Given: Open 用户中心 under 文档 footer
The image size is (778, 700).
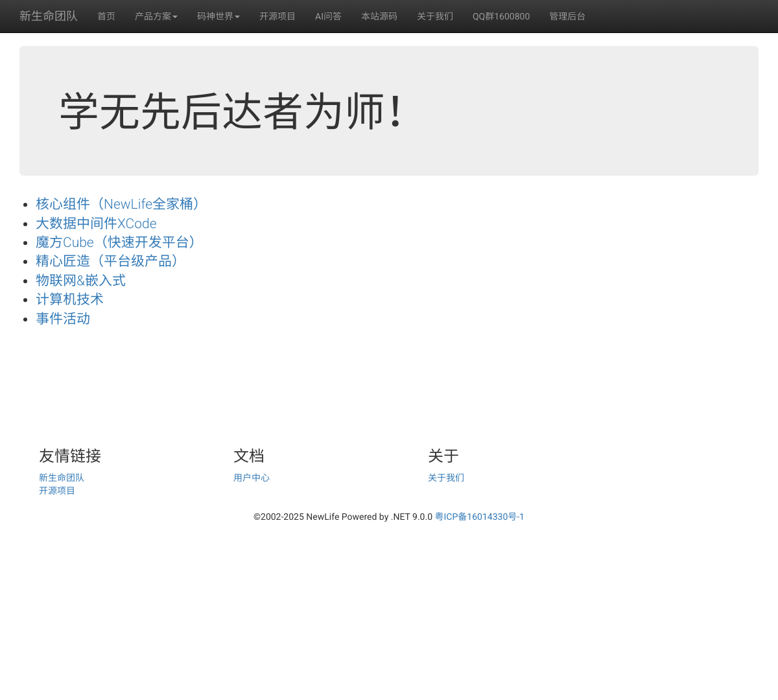Looking at the screenshot, I should pyautogui.click(x=252, y=478).
